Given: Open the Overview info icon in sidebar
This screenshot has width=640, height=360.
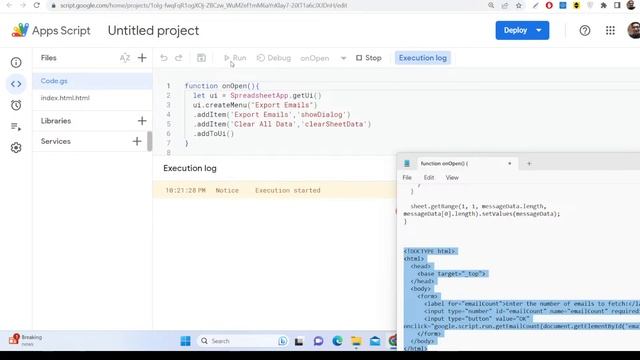Looking at the screenshot, I should coord(16,62).
